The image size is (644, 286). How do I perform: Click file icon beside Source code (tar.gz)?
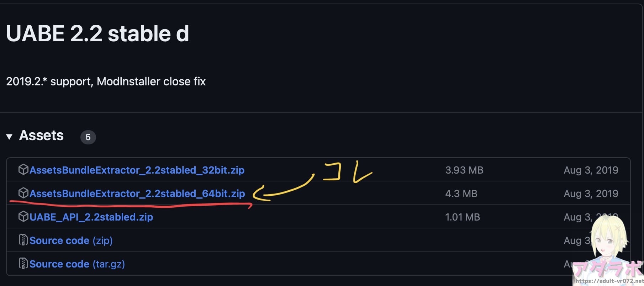tap(23, 264)
